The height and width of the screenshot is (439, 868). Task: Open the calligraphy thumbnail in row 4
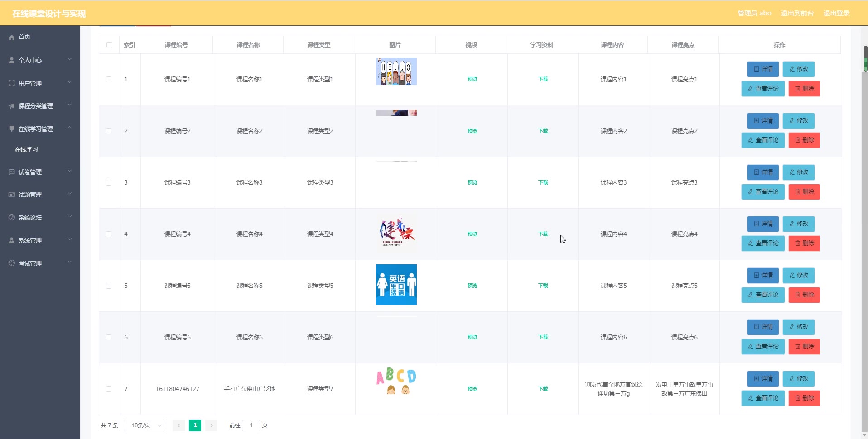[x=396, y=234]
